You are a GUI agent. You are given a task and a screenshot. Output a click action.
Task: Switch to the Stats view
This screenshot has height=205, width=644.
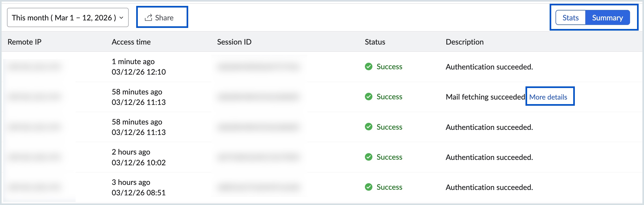pyautogui.click(x=570, y=18)
